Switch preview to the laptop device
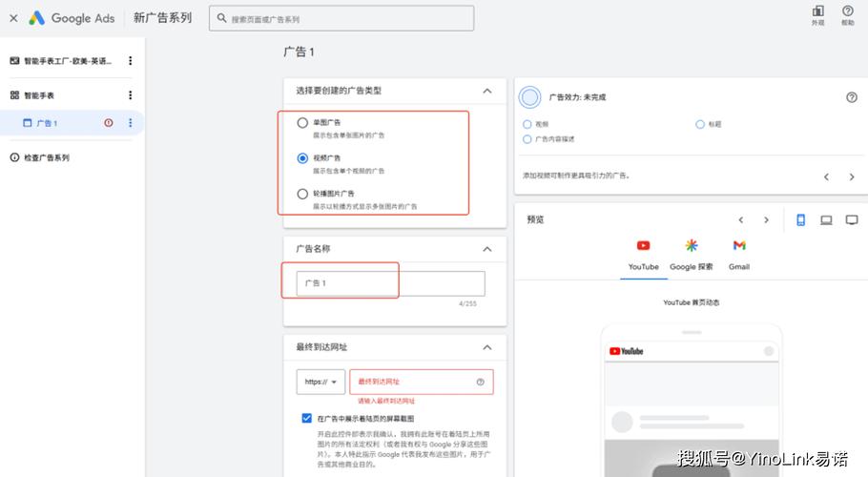 coord(826,220)
